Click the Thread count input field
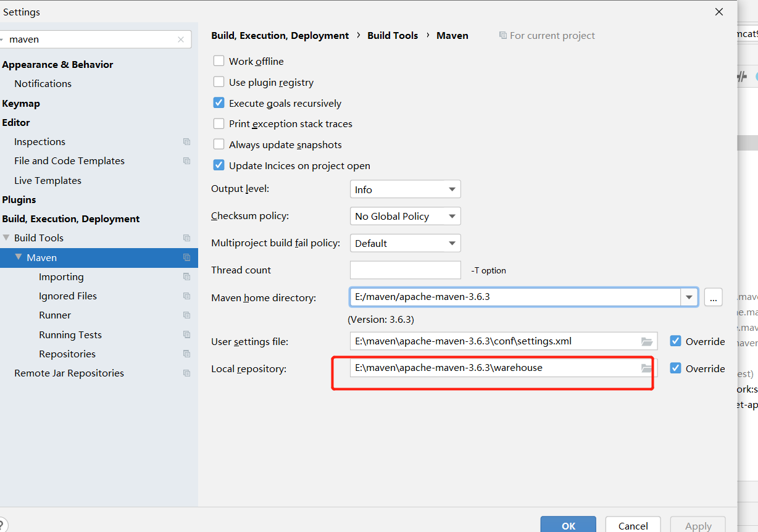 [405, 270]
